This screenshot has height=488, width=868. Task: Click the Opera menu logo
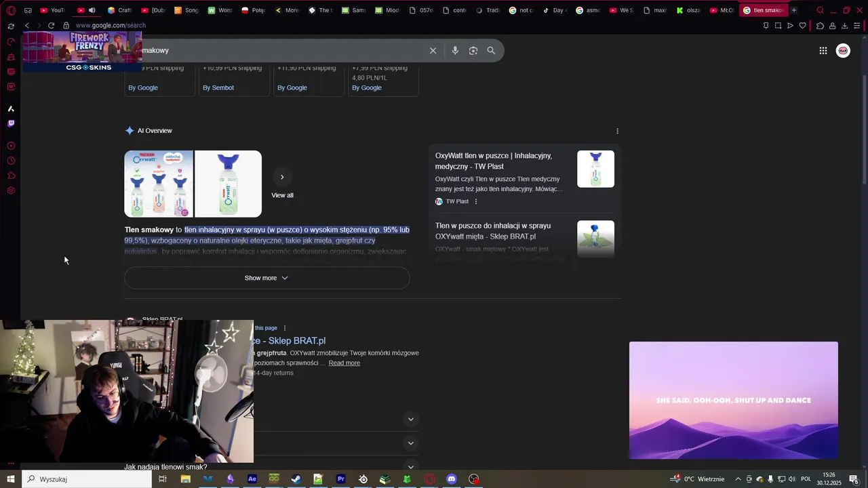coord(11,10)
